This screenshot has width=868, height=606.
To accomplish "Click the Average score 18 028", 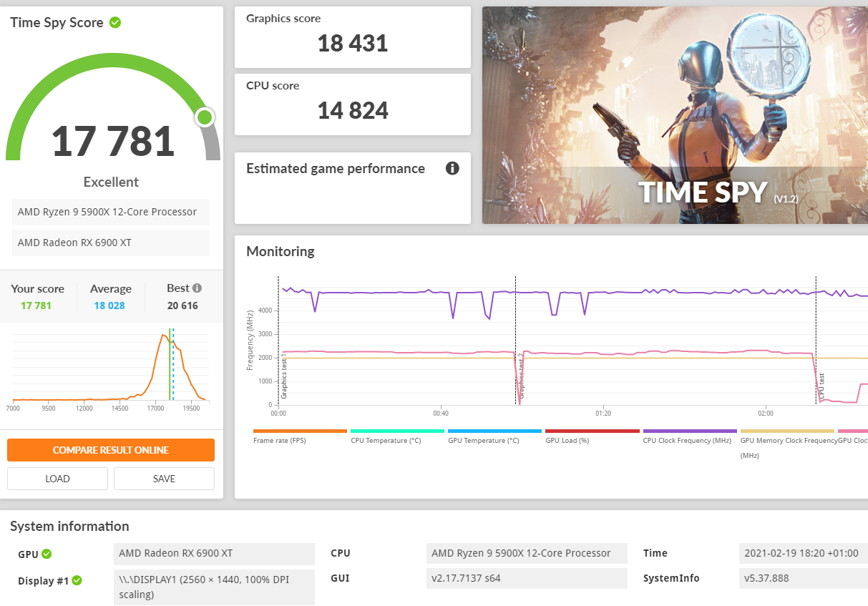I will (x=111, y=306).
